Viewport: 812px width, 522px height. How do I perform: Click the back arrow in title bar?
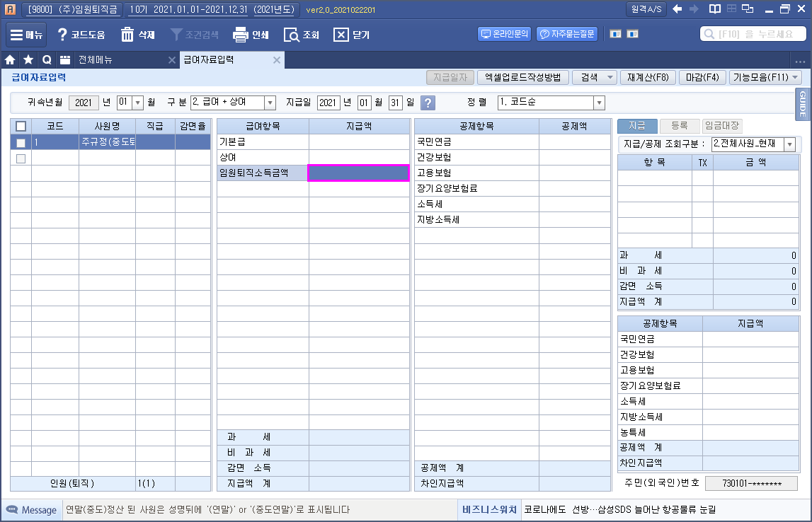677,8
